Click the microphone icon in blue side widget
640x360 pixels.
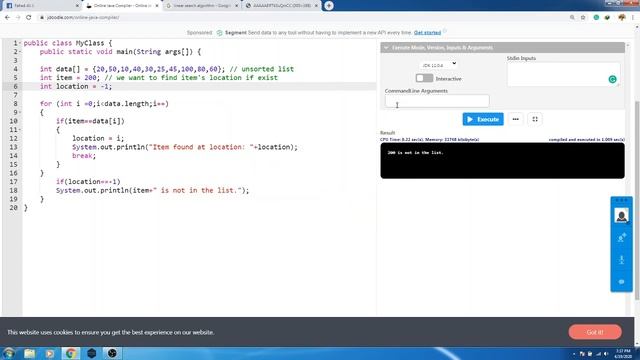[x=621, y=260]
